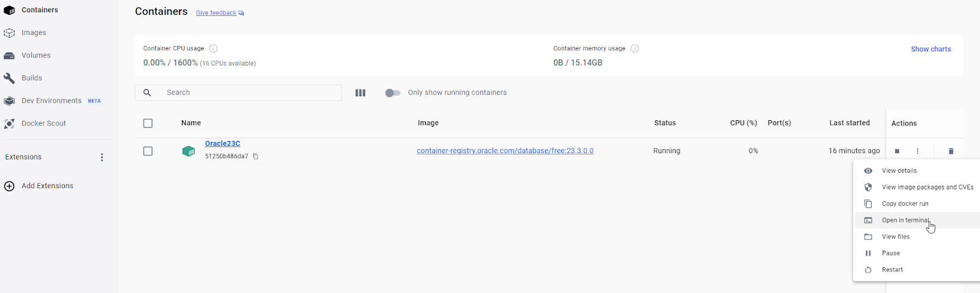This screenshot has height=293, width=980.
Task: Focus the container Search field
Action: click(238, 93)
